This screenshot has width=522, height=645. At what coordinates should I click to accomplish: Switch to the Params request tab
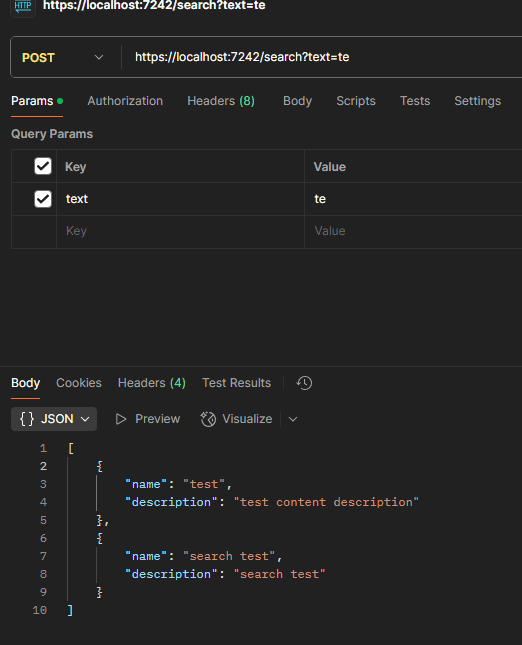[x=37, y=101]
